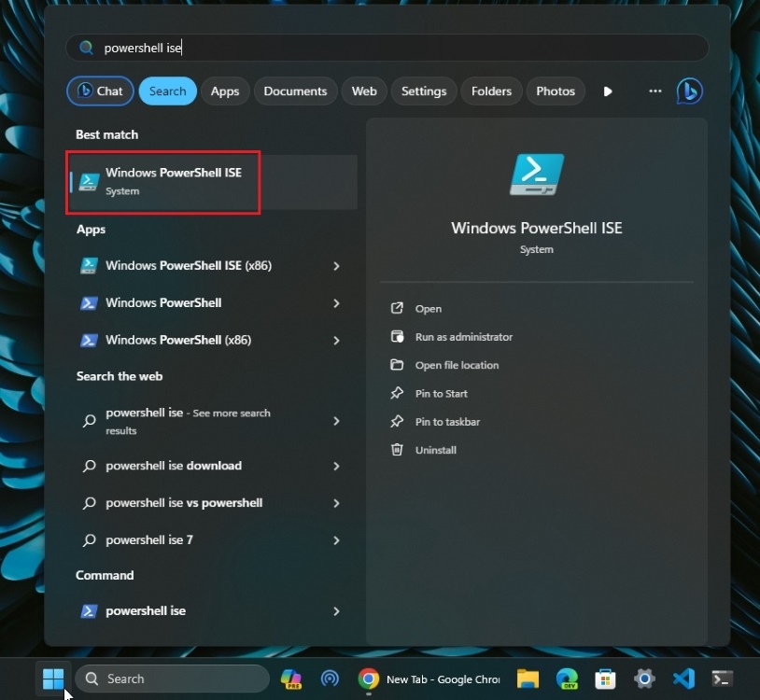The width and height of the screenshot is (760, 700).
Task: Open Microsoft Store from taskbar
Action: pos(605,679)
